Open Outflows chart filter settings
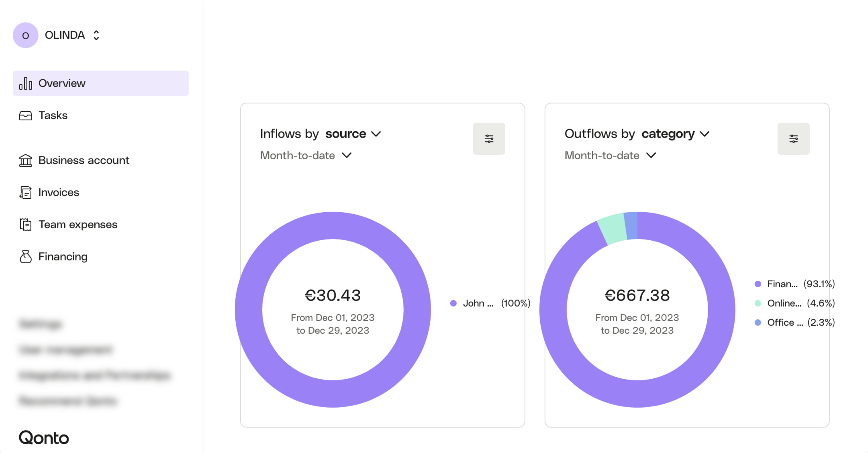The height and width of the screenshot is (453, 868). pos(793,139)
